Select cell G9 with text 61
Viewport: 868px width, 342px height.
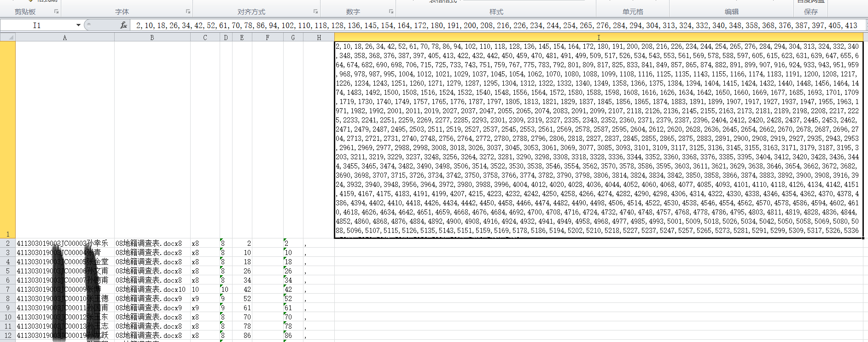tap(293, 307)
